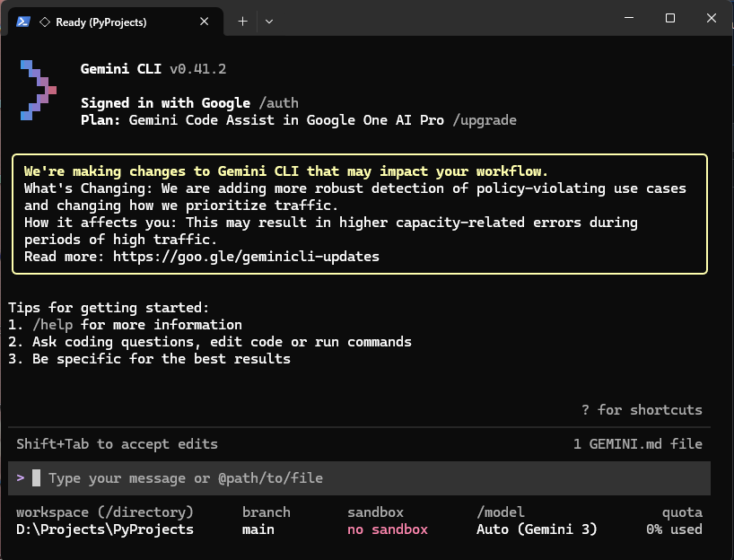Screen dimensions: 734x560
Task: Click the diamond status icon in the tab
Action: click(45, 22)
